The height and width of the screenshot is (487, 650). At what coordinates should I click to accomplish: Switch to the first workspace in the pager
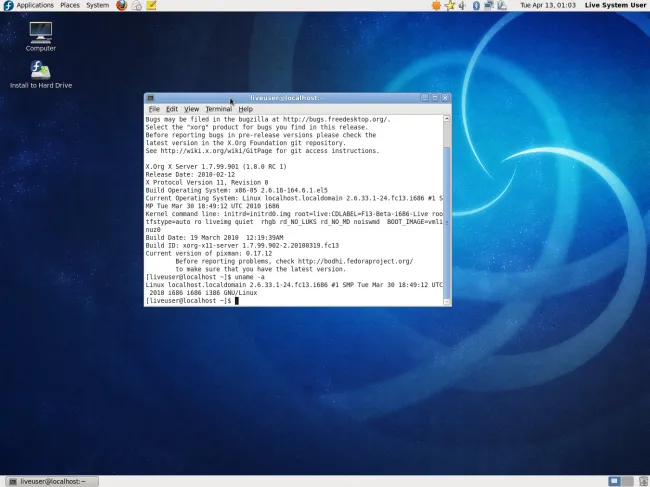tap(614, 481)
